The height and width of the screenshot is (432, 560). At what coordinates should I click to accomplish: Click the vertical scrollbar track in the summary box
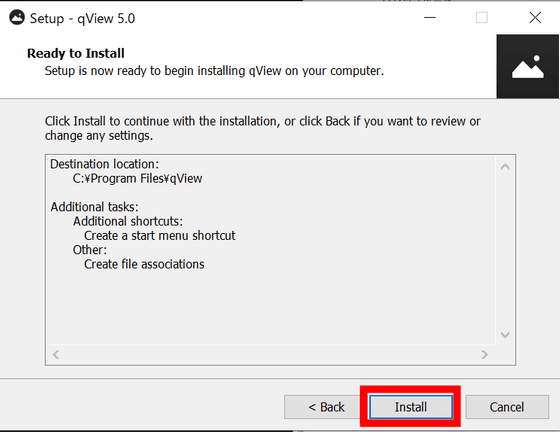[x=505, y=251]
